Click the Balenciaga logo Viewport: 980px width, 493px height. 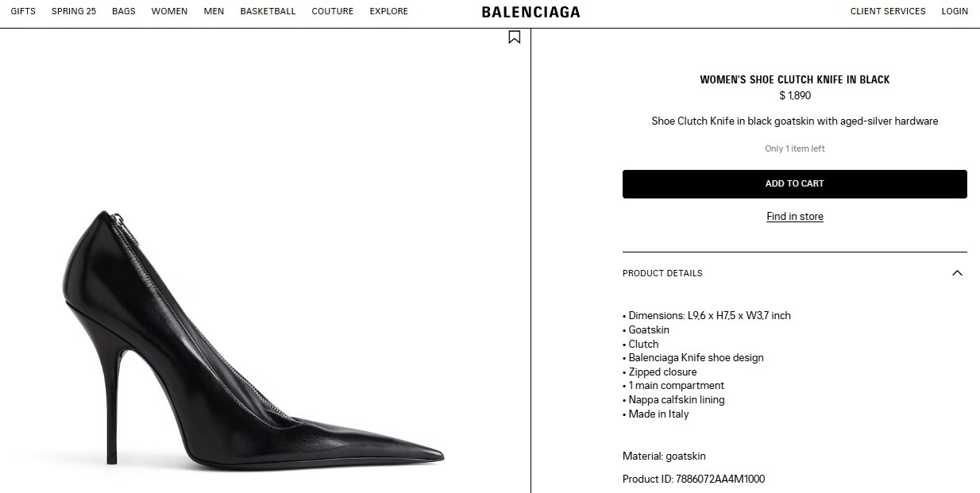point(531,12)
